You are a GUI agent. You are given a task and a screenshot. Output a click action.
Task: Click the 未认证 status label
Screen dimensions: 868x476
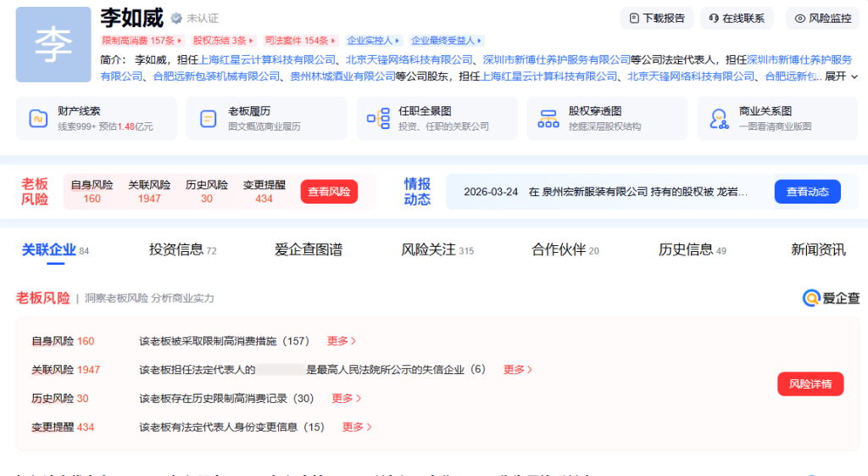point(202,19)
